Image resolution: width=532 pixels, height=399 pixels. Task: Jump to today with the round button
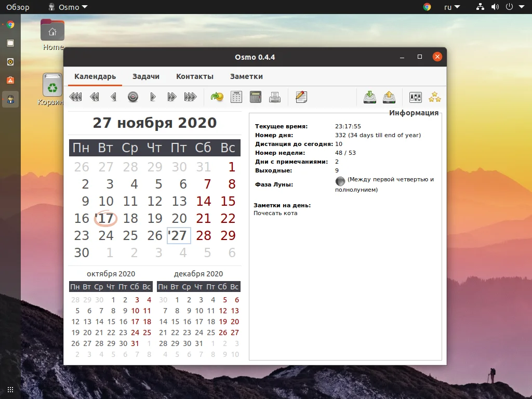point(133,97)
